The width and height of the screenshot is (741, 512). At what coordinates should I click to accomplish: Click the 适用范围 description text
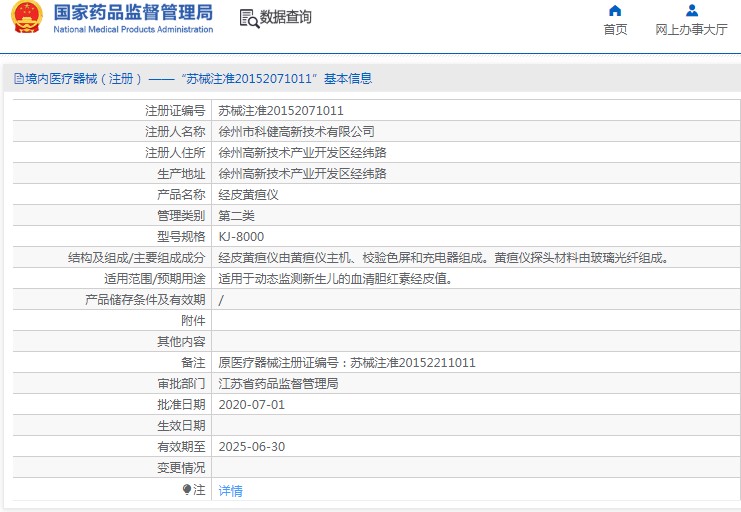(x=336, y=279)
